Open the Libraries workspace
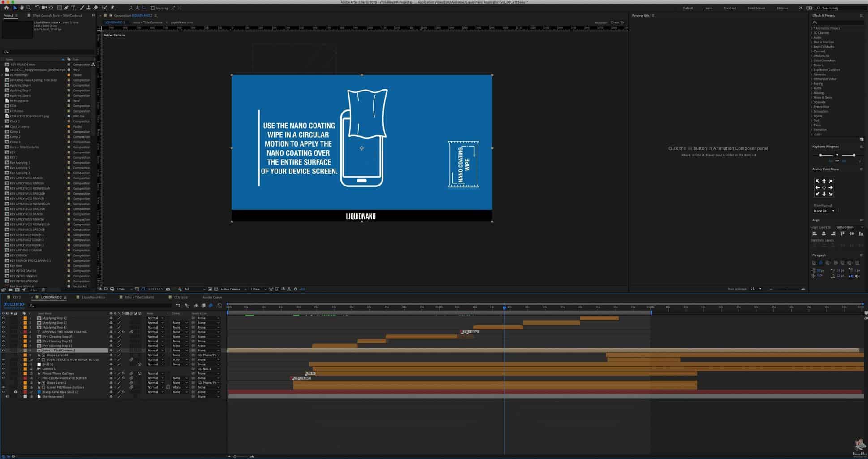This screenshot has width=868, height=459. point(782,8)
